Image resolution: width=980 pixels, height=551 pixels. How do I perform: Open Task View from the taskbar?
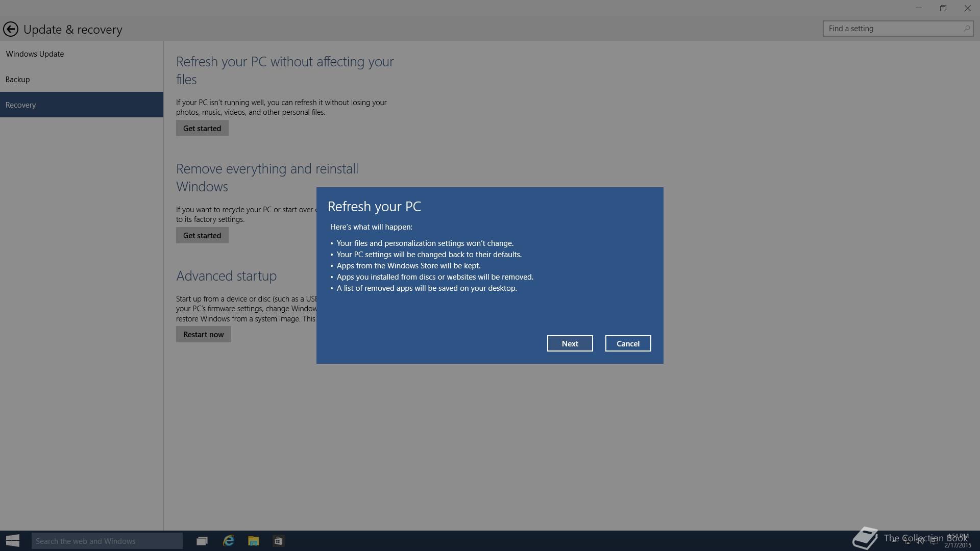coord(202,541)
